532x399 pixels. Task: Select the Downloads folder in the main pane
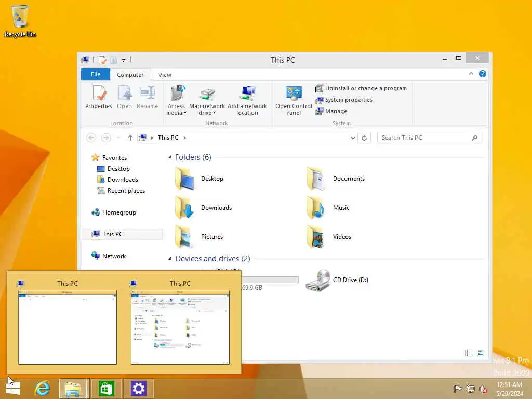coord(203,208)
